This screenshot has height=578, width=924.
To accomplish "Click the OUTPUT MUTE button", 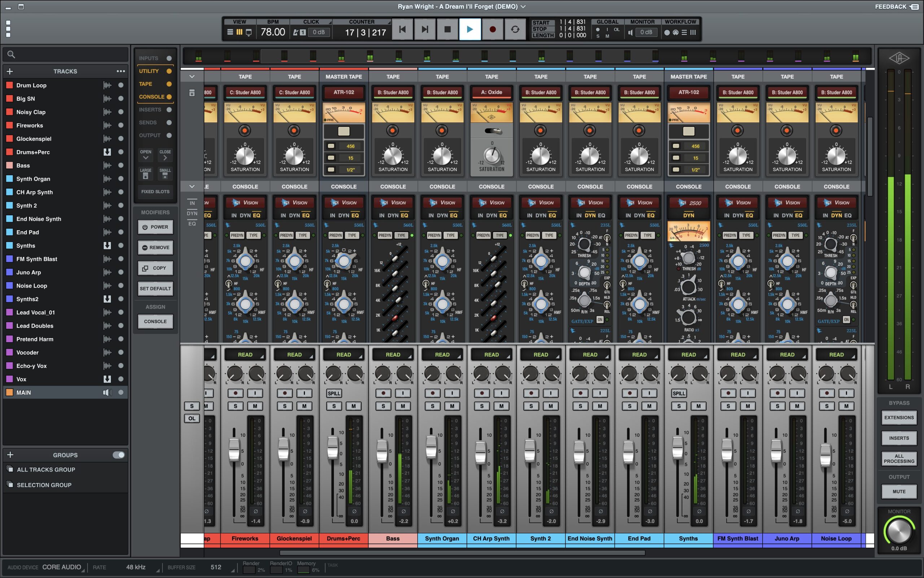I will pyautogui.click(x=899, y=492).
